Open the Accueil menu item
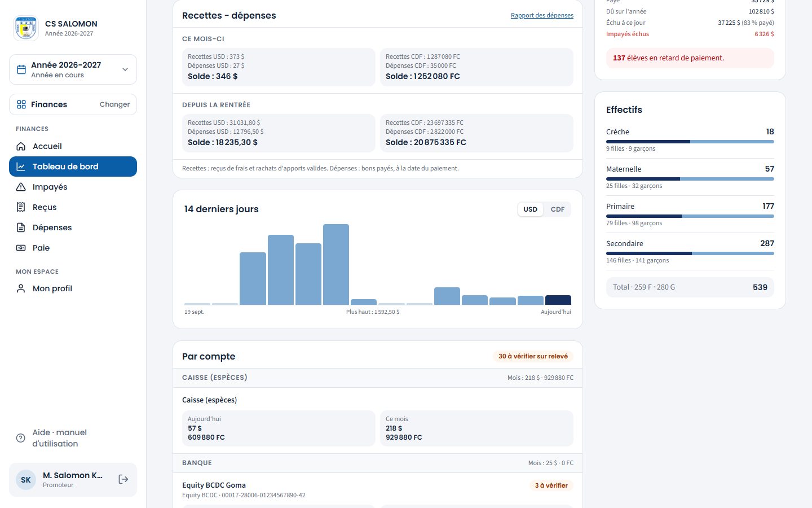 tap(73, 146)
